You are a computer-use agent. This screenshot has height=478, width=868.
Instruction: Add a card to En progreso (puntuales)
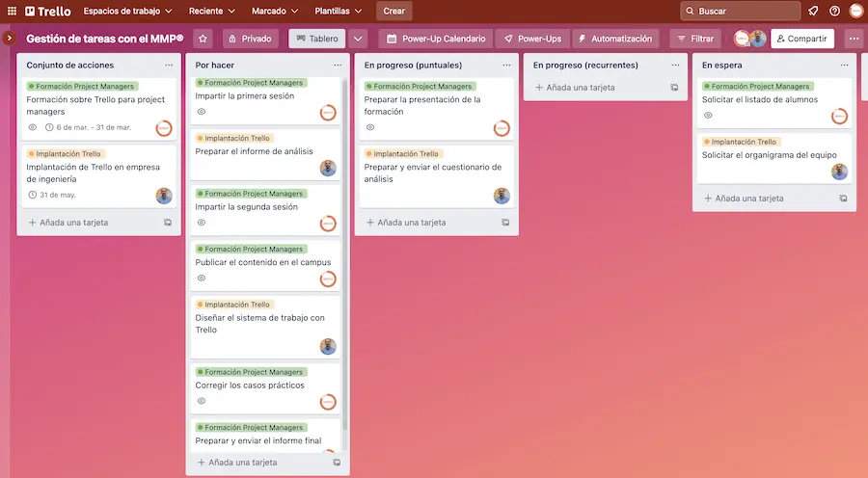pyautogui.click(x=406, y=223)
